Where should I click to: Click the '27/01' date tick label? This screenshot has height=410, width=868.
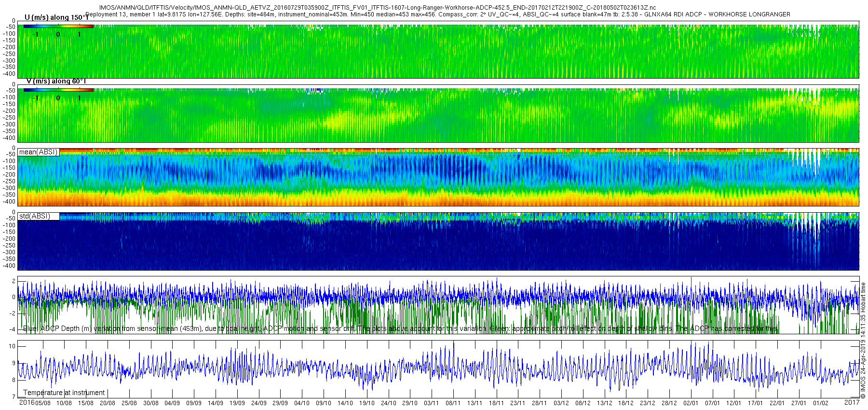click(799, 403)
